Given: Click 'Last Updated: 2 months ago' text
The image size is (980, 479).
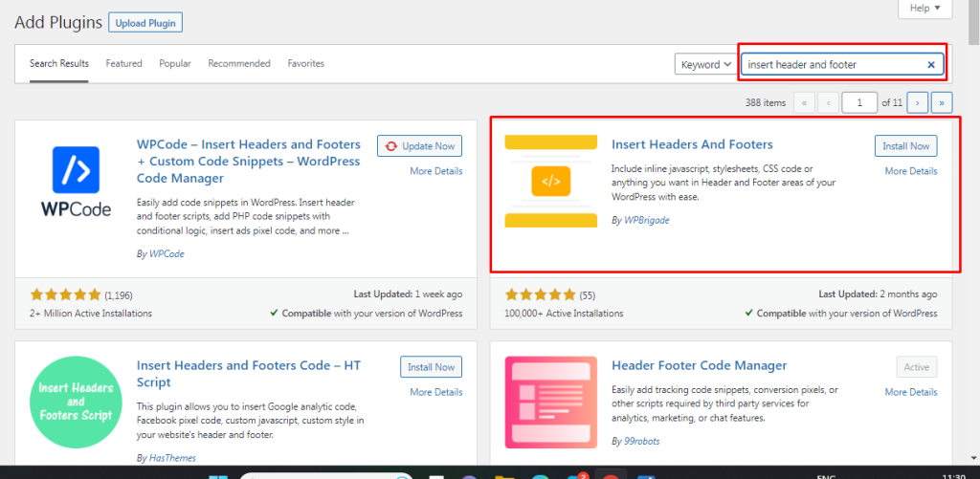Looking at the screenshot, I should [x=879, y=294].
